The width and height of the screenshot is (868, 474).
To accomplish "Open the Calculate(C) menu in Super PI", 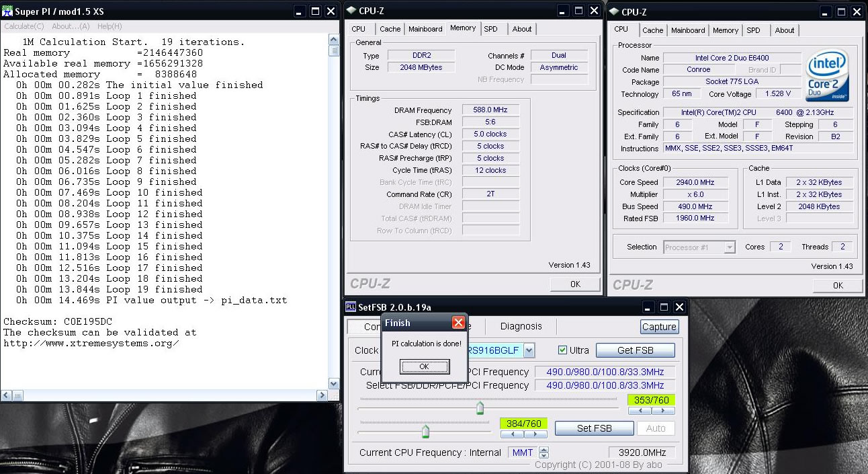I will pos(24,26).
